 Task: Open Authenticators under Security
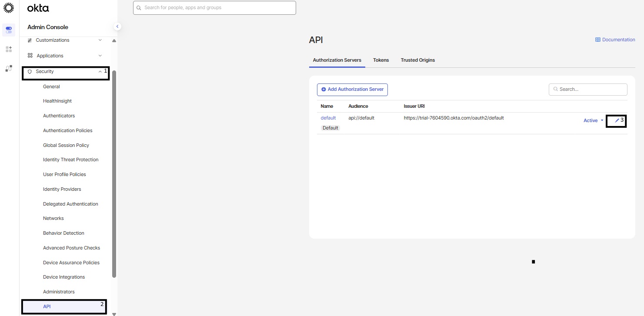coord(59,116)
